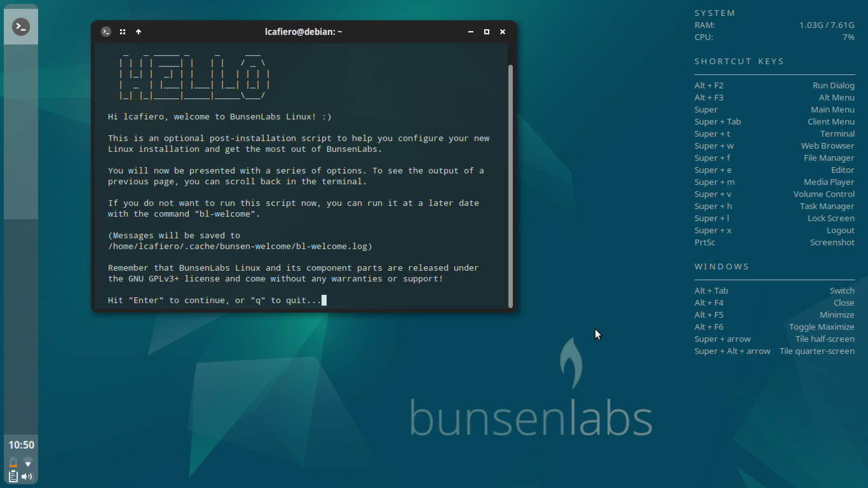
Task: Click the 'Logout' shortcut entry
Action: [x=840, y=231]
